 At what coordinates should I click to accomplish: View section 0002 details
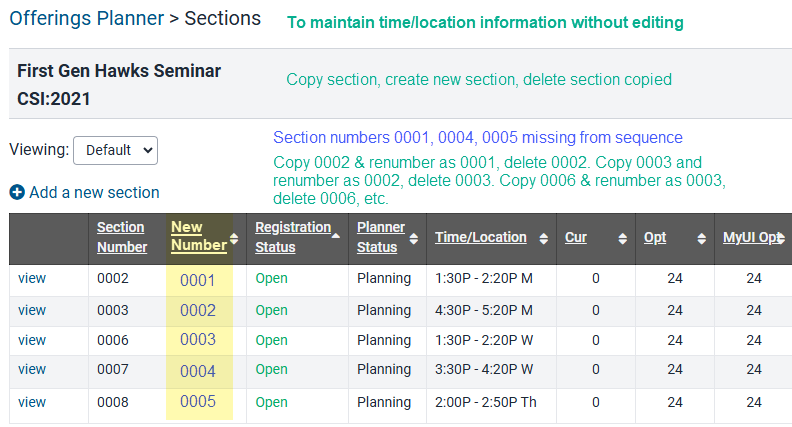32,278
